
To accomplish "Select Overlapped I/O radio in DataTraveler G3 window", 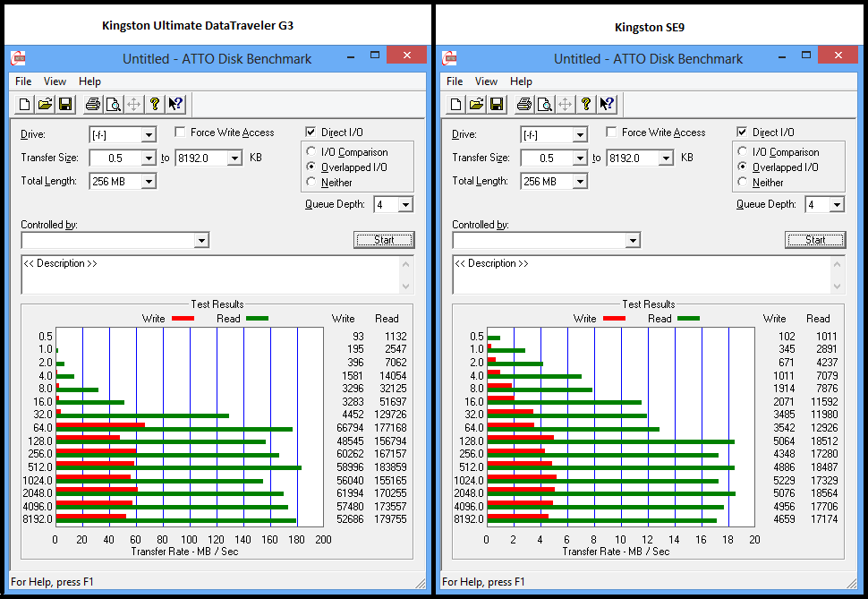I will pos(311,167).
